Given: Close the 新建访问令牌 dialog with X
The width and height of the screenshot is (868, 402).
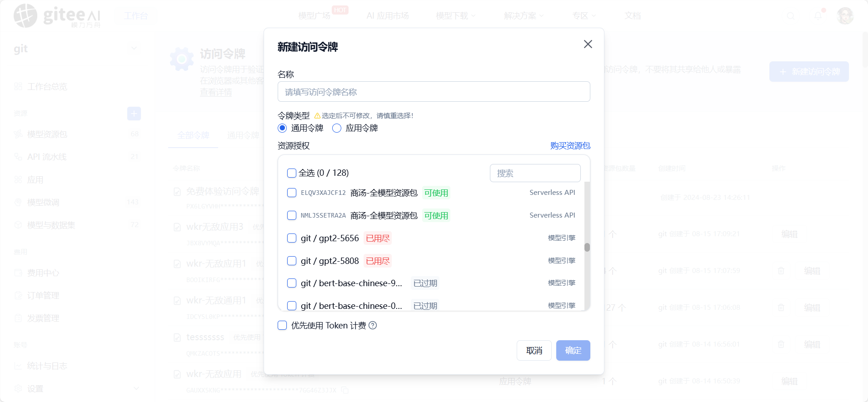Looking at the screenshot, I should (x=588, y=44).
